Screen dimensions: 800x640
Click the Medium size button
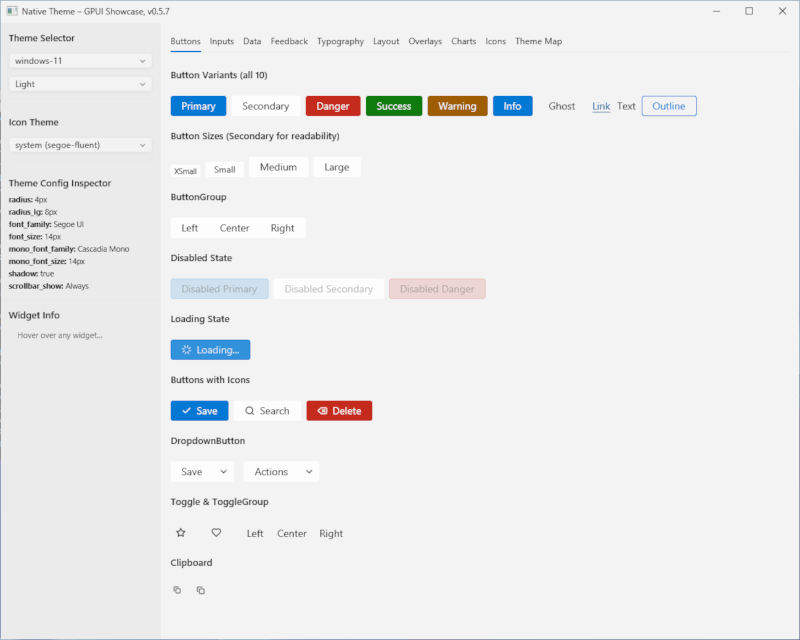click(278, 167)
